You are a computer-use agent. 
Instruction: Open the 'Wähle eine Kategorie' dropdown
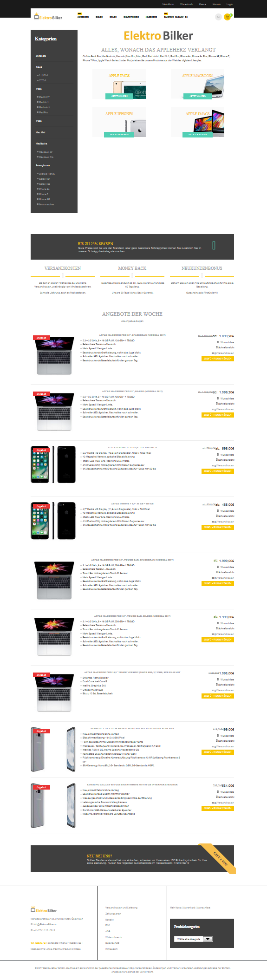click(194, 939)
